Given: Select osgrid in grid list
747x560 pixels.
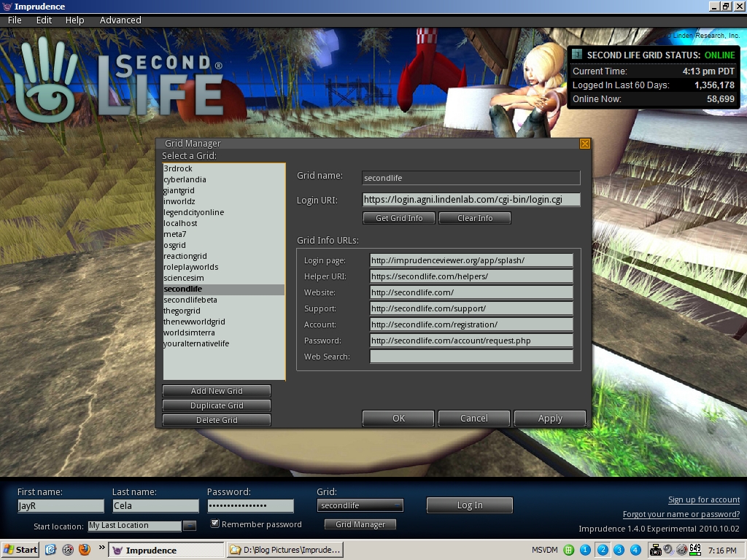Looking at the screenshot, I should click(x=224, y=245).
